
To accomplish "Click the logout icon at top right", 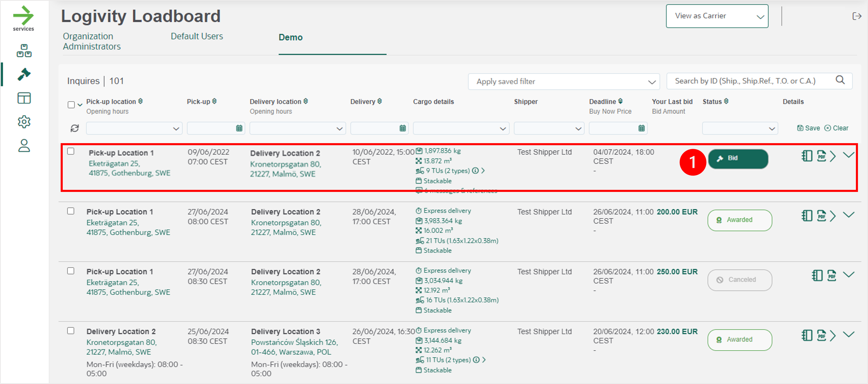I will coord(857,16).
